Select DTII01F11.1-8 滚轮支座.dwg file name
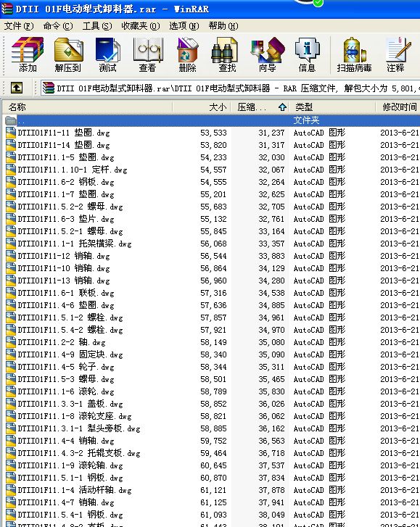Viewport: 420px width, 527px height. 75,416
